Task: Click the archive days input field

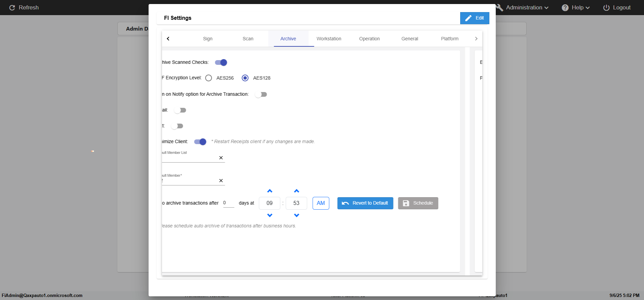Action: 229,203
